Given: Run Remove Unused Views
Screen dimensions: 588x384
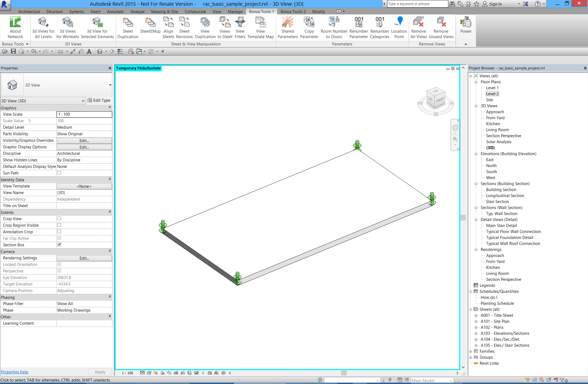Looking at the screenshot, I should pyautogui.click(x=441, y=27).
